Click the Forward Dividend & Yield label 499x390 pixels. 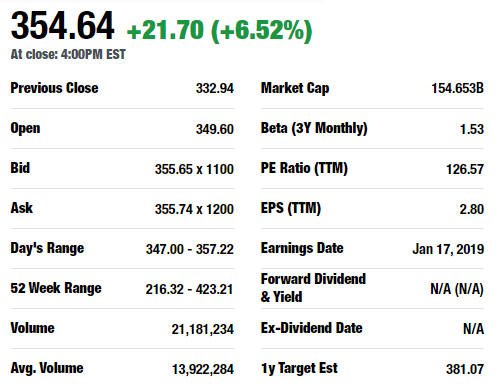click(x=313, y=288)
